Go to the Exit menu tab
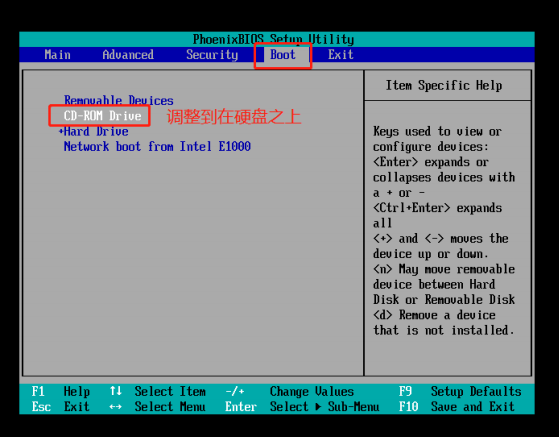Viewport: 559px width, 437px height. click(x=341, y=55)
